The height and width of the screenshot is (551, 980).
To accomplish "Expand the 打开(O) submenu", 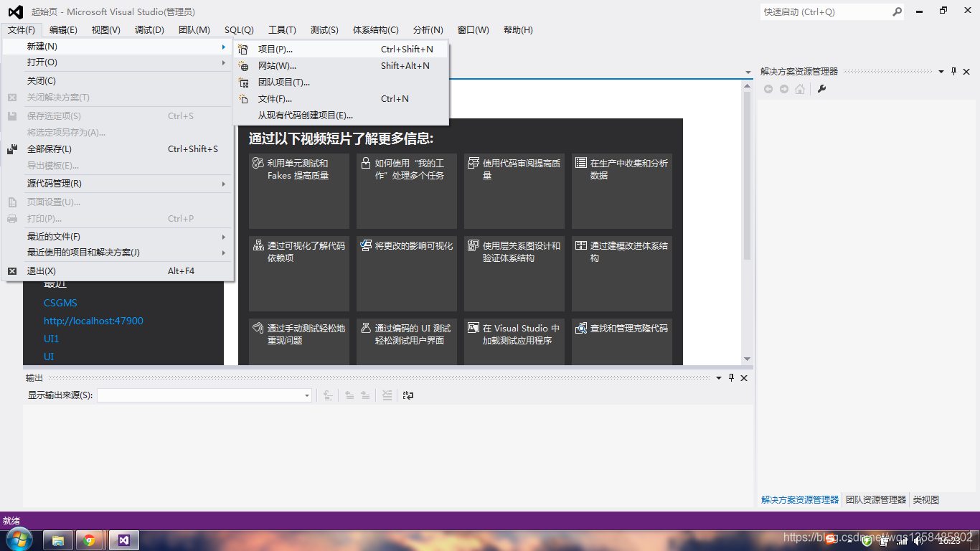I will (x=118, y=62).
